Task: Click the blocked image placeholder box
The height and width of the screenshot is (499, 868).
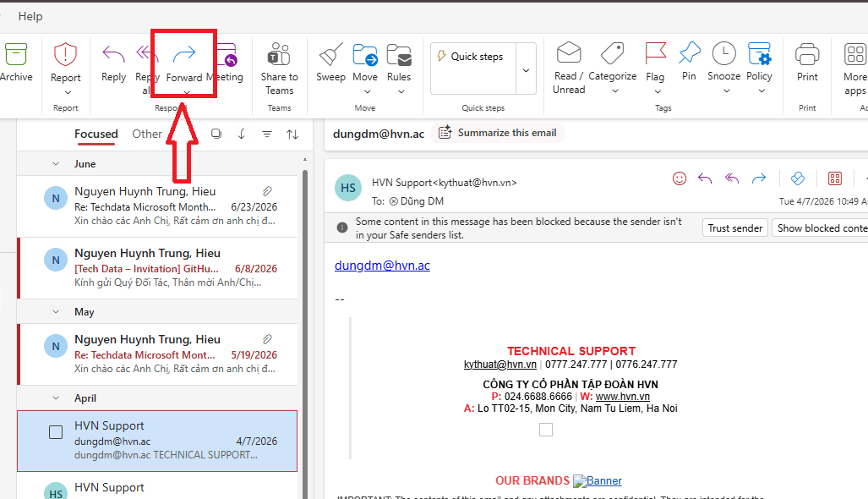Action: pos(546,430)
